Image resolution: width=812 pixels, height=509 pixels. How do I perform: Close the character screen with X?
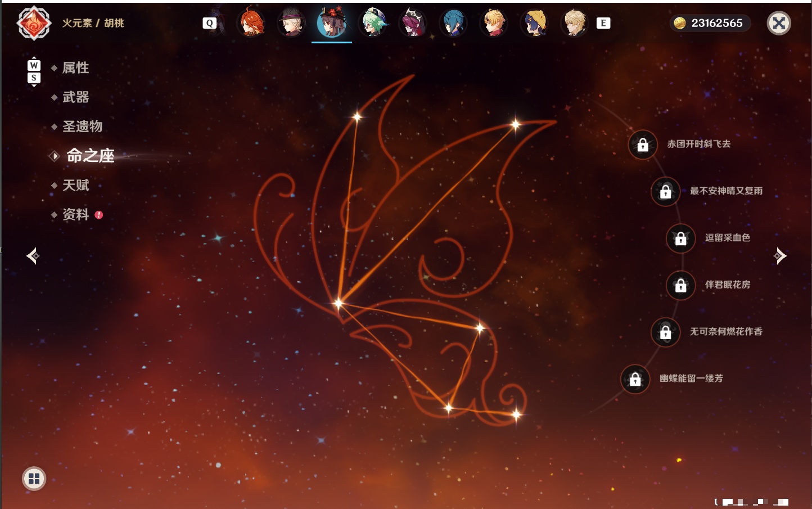tap(779, 23)
